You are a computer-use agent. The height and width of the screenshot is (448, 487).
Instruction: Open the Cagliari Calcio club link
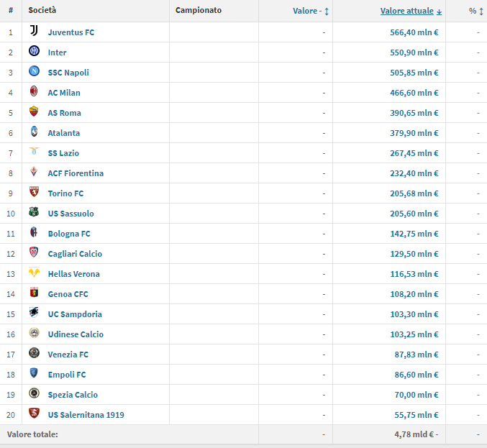[x=75, y=254]
